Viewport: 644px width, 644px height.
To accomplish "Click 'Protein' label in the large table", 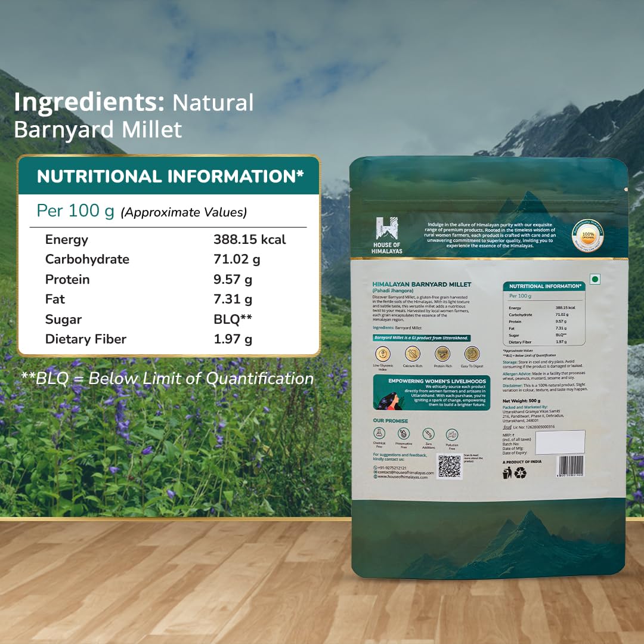I will [67, 279].
